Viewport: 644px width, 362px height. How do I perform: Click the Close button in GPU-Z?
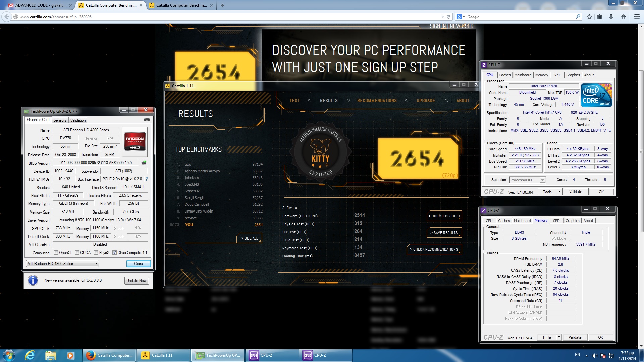click(x=138, y=264)
